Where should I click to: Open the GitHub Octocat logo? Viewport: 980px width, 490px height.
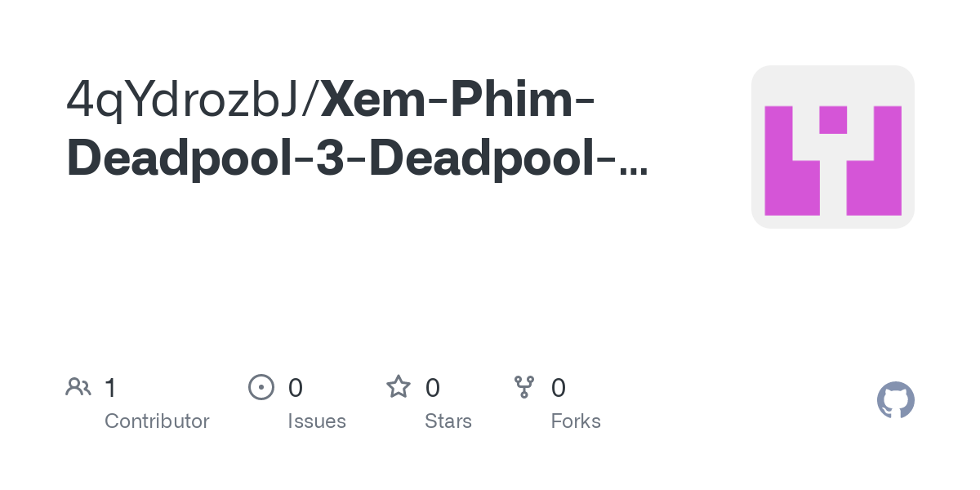pyautogui.click(x=896, y=400)
